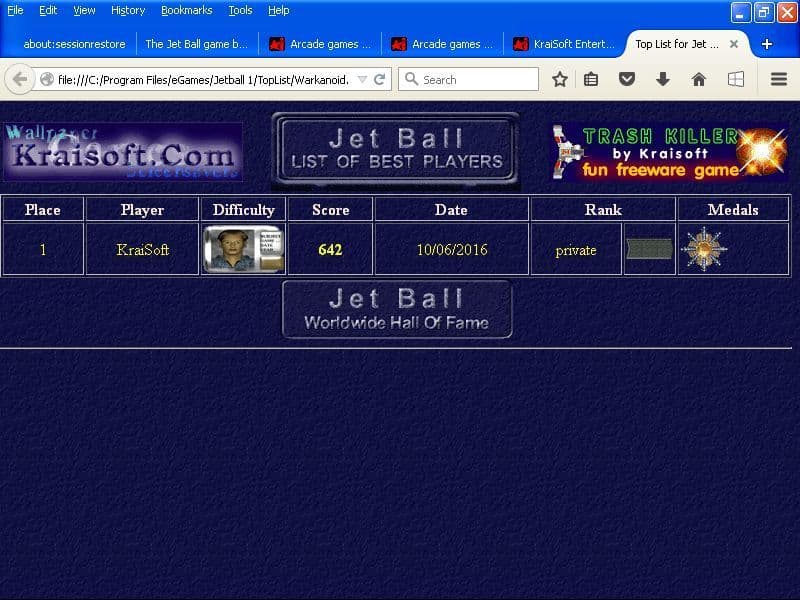Image resolution: width=800 pixels, height=600 pixels.
Task: Switch to second Arcade games tab
Action: tap(442, 44)
